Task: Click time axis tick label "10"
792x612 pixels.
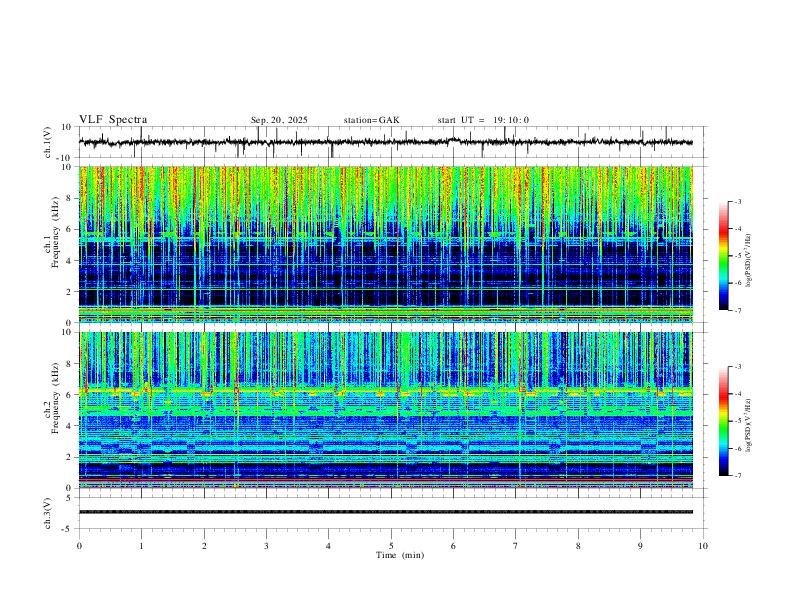Action: tap(703, 546)
